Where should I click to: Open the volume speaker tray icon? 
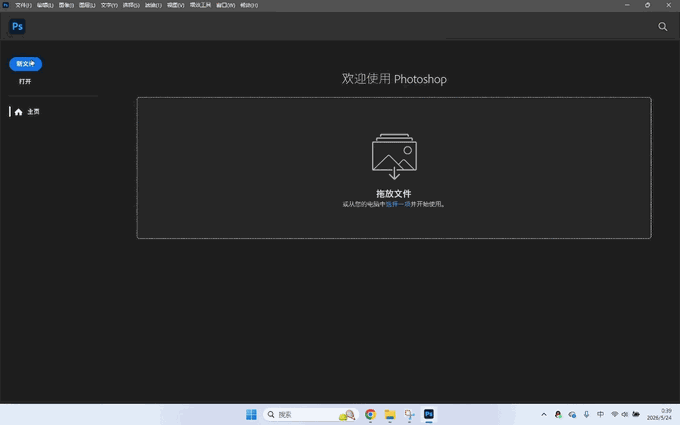point(624,415)
